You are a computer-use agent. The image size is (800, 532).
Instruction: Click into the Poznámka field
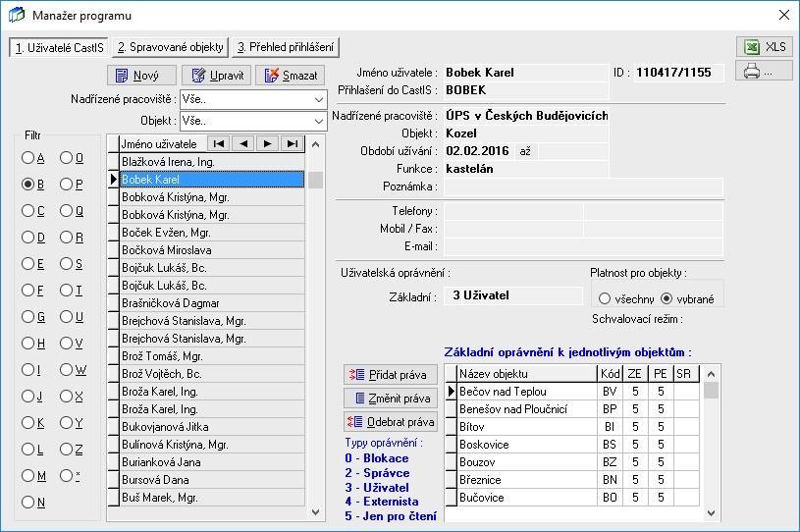[x=584, y=186]
